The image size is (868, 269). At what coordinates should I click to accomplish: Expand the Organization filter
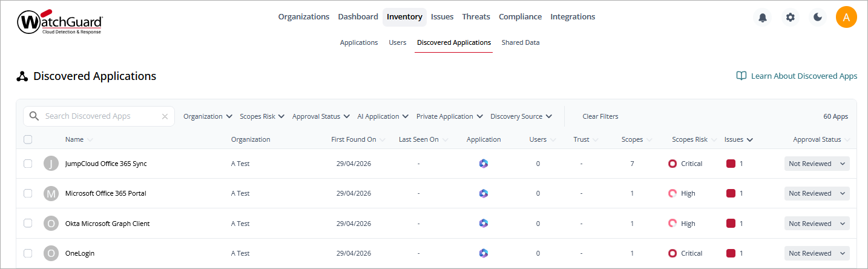208,116
